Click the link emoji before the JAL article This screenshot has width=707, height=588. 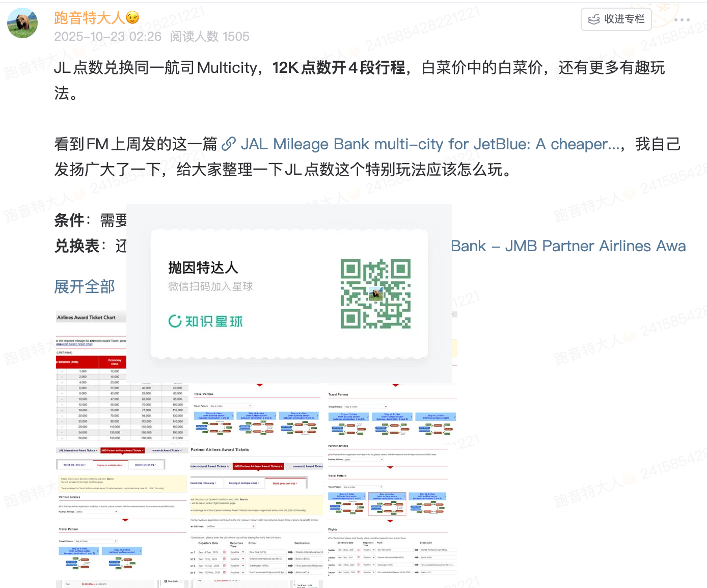click(x=229, y=144)
